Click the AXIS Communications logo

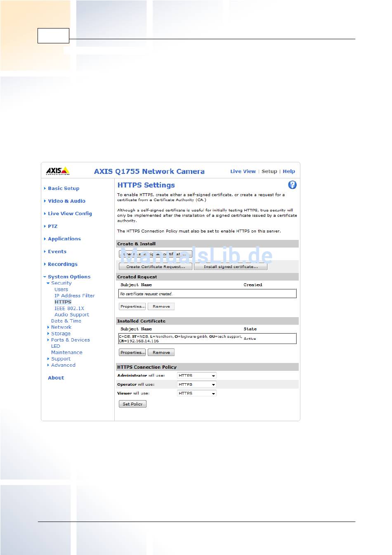(58, 171)
